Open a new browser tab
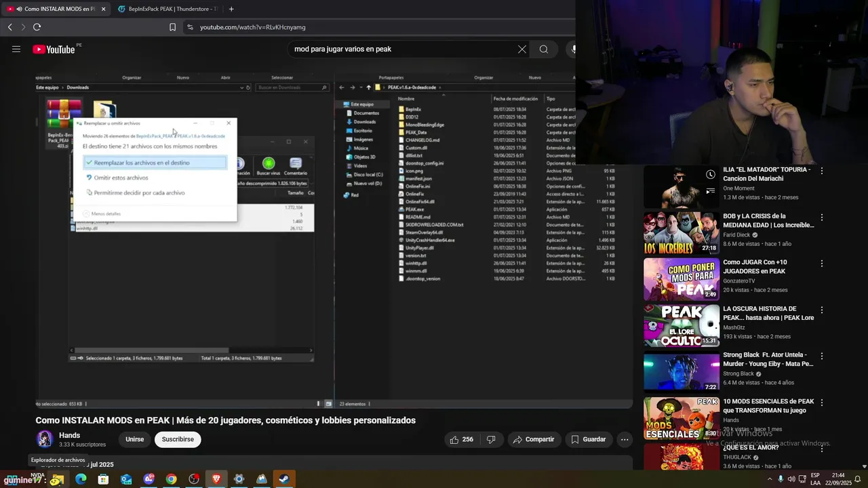868x488 pixels. tap(231, 9)
